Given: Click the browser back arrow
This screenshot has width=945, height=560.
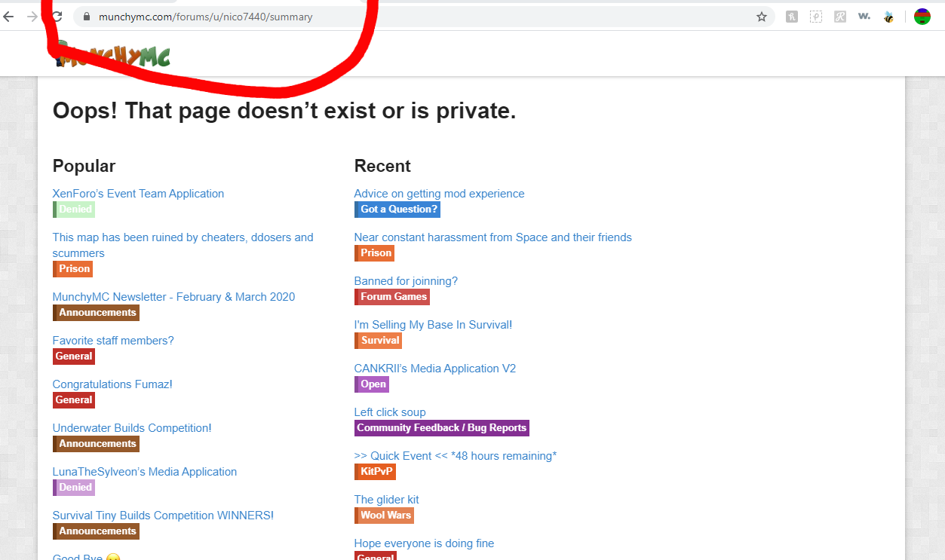Looking at the screenshot, I should coord(9,17).
